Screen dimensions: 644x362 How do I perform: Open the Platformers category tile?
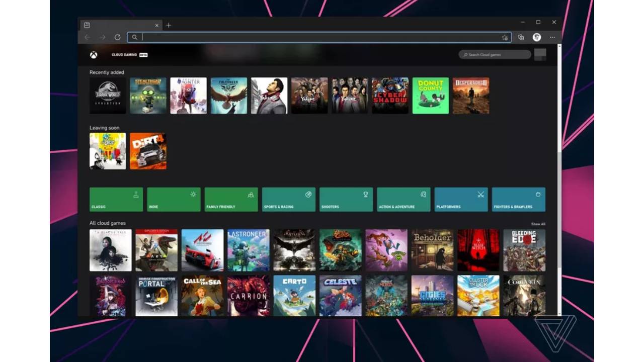point(461,200)
